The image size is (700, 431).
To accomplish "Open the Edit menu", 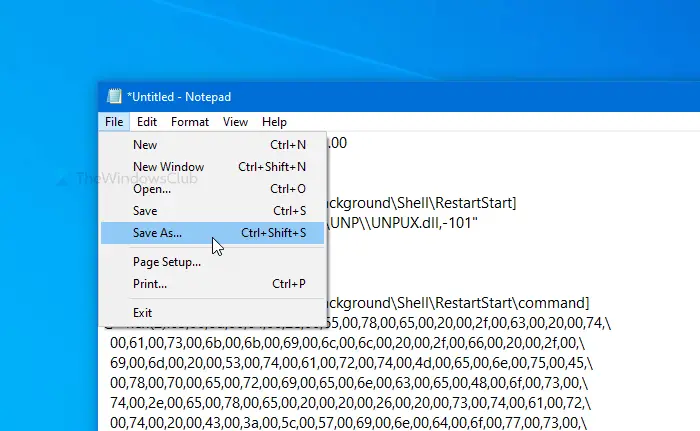I will [x=147, y=122].
